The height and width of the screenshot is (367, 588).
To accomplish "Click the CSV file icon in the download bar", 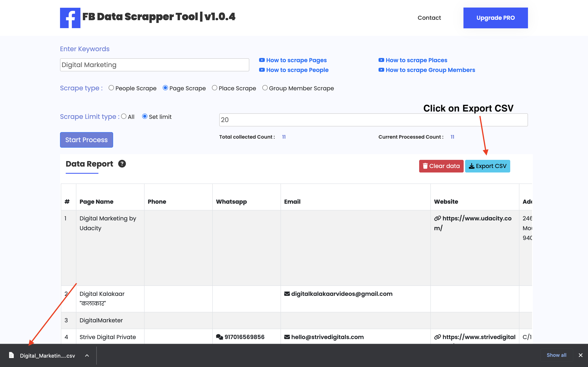I will tap(11, 355).
